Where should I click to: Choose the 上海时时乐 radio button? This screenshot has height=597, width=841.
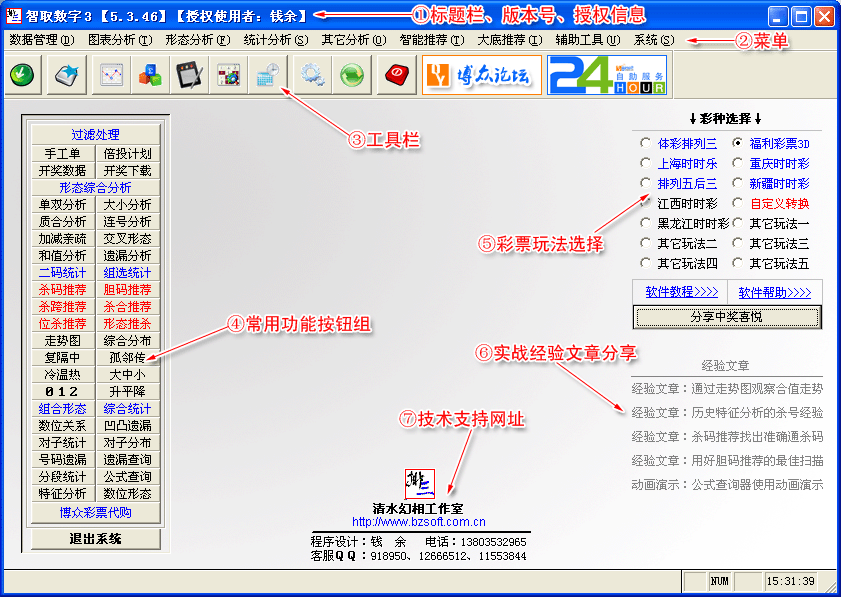(679, 163)
